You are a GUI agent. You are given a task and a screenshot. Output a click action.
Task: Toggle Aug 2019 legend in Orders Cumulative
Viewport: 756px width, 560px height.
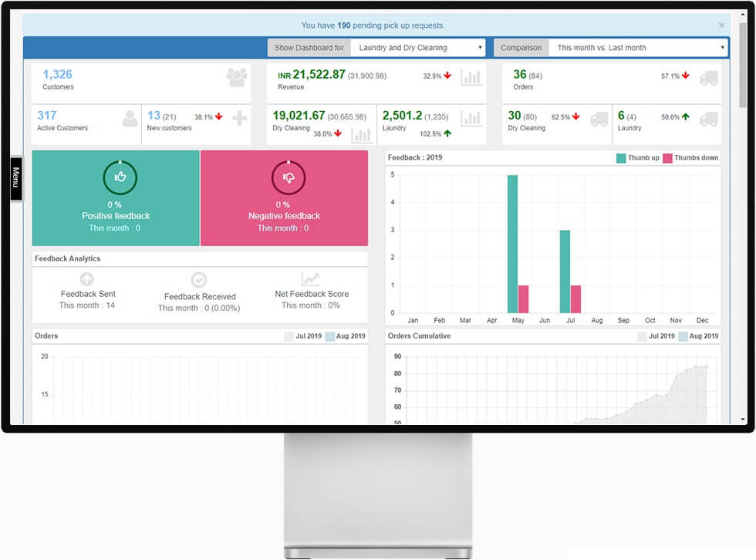point(683,336)
